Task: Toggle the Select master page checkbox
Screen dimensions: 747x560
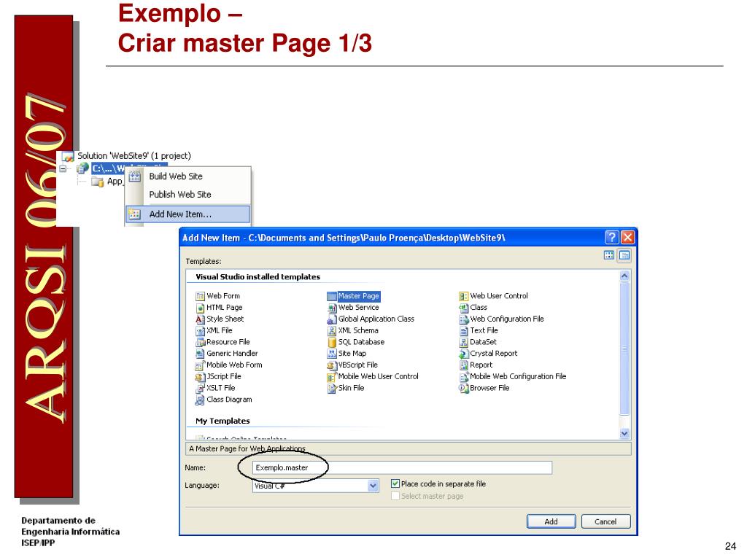Action: (395, 496)
